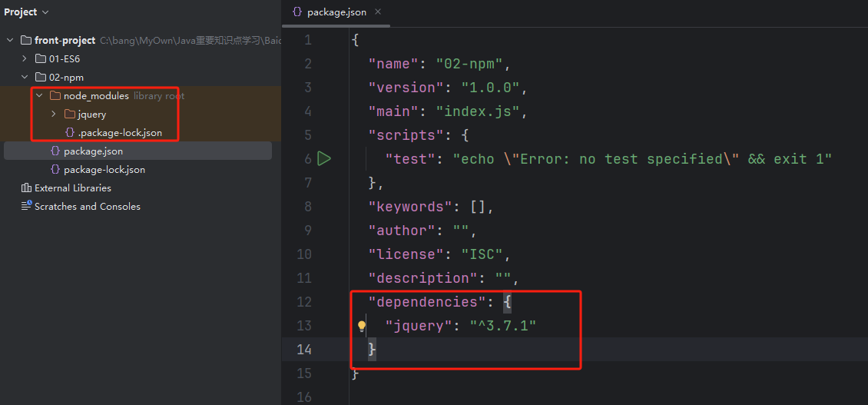Click the package-lock.json file icon

tap(55, 170)
